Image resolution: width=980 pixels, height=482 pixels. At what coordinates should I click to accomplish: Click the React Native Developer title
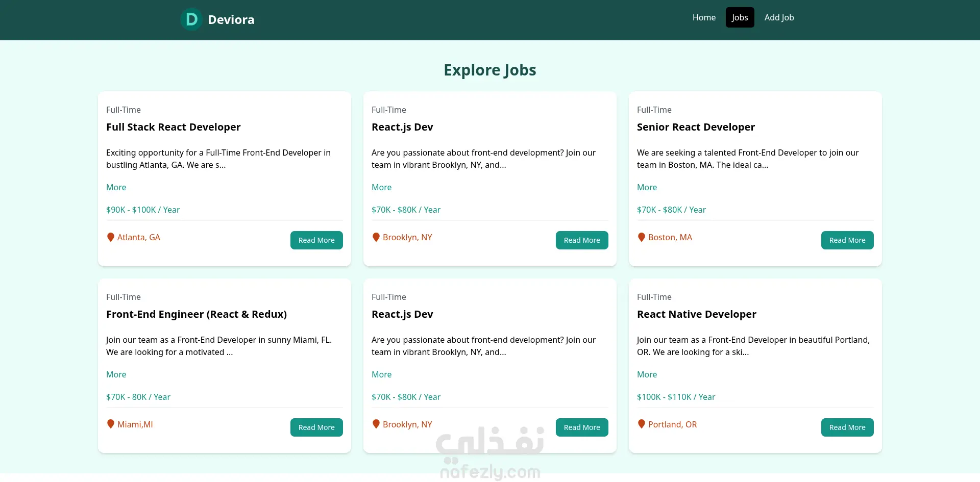pos(697,314)
